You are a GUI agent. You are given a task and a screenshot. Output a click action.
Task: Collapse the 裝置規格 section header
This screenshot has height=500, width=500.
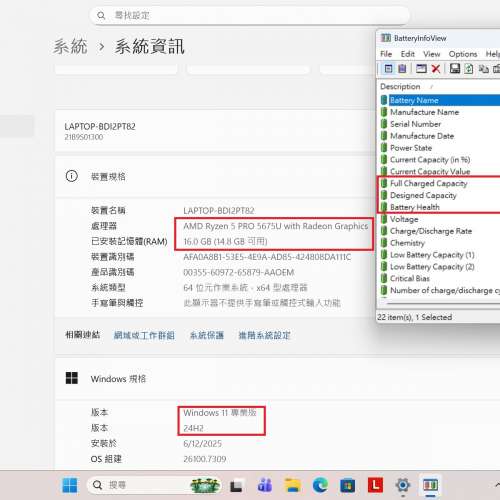(x=215, y=176)
